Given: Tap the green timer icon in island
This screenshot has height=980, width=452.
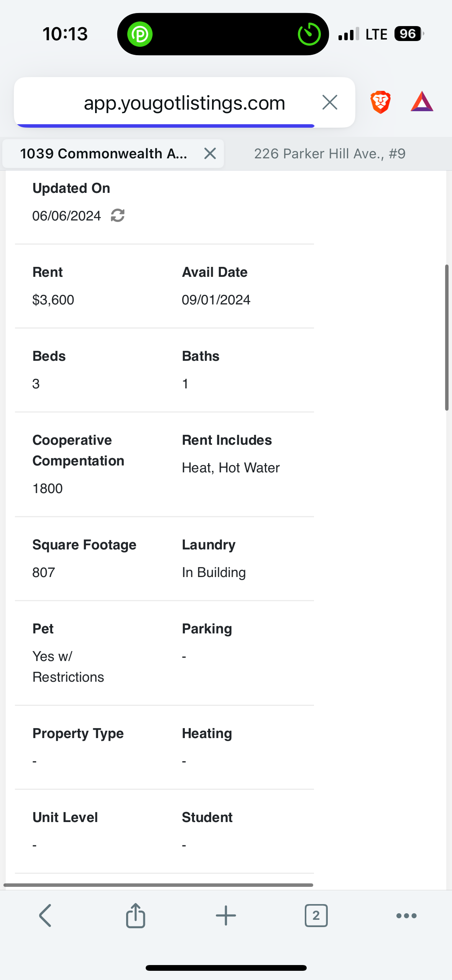Looking at the screenshot, I should pyautogui.click(x=309, y=34).
